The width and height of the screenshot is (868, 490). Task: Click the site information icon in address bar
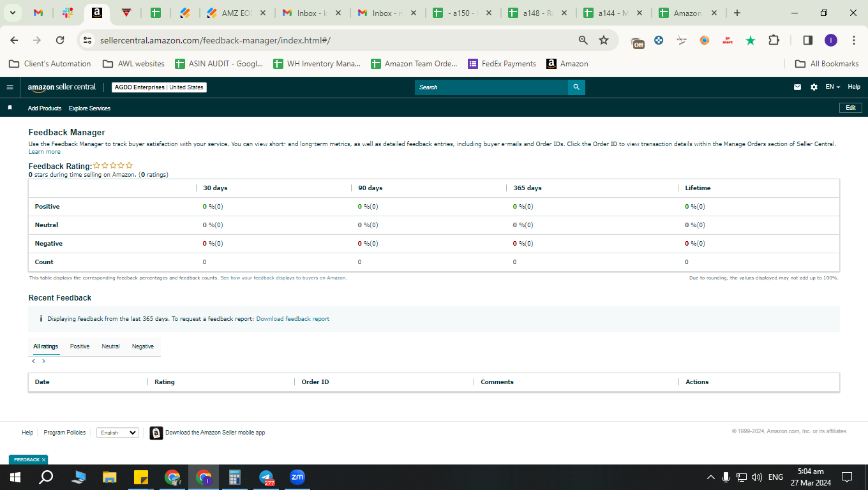87,40
